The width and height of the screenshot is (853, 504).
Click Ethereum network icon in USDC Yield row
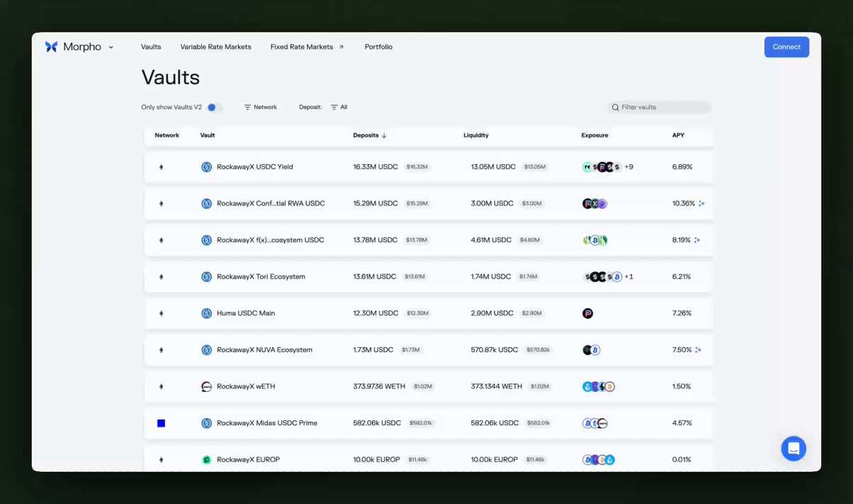(161, 167)
